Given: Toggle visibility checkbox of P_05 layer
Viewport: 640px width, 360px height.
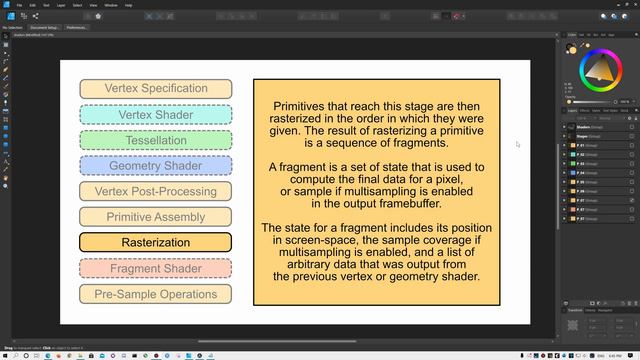Looking at the screenshot, I should (x=632, y=182).
